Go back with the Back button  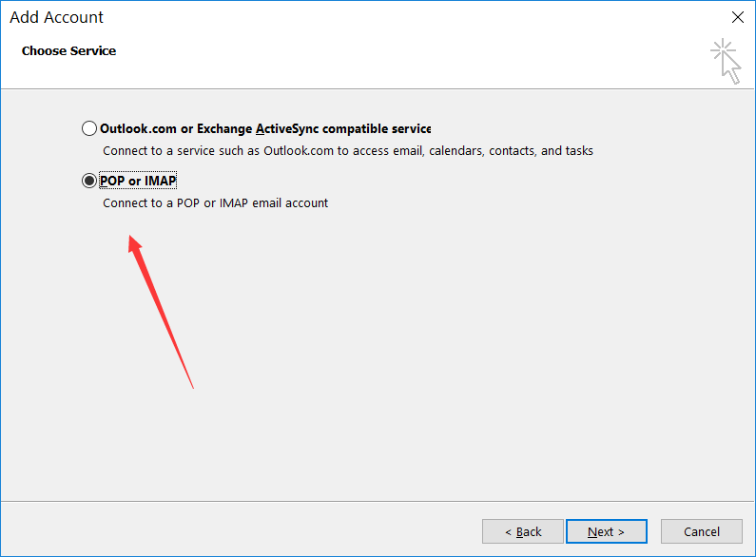pos(523,531)
